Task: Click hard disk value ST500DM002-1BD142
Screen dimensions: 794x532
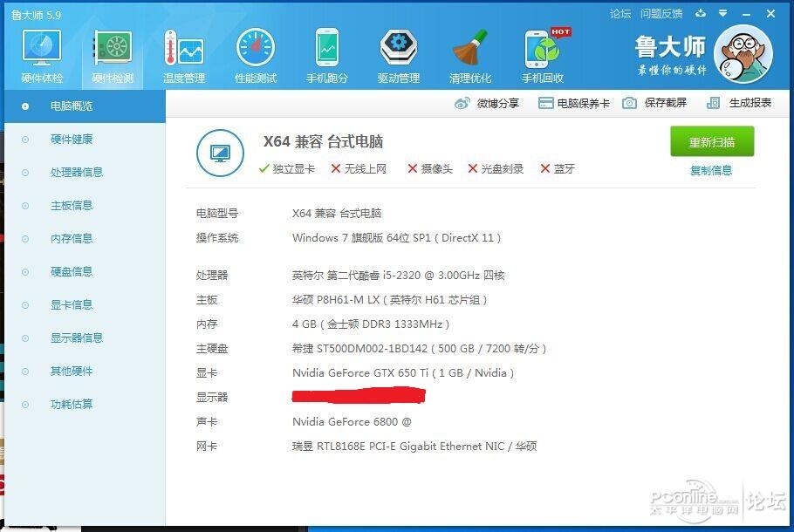Action: pyautogui.click(x=420, y=349)
